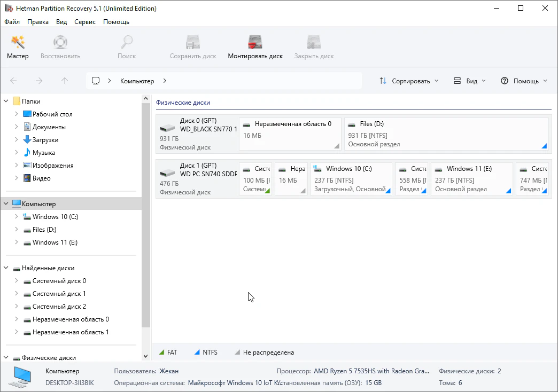Image resolution: width=558 pixels, height=392 pixels.
Task: Expand the Windows 10 (C:) tree node
Action: pos(17,217)
